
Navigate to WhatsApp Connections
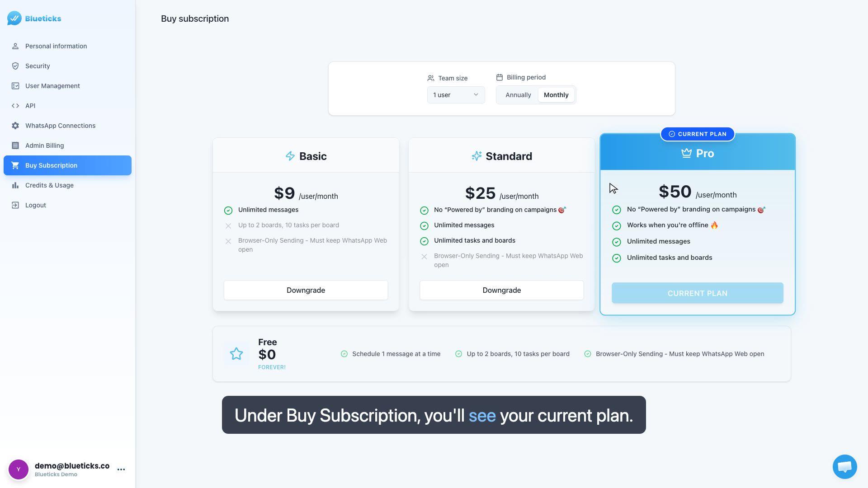point(67,126)
